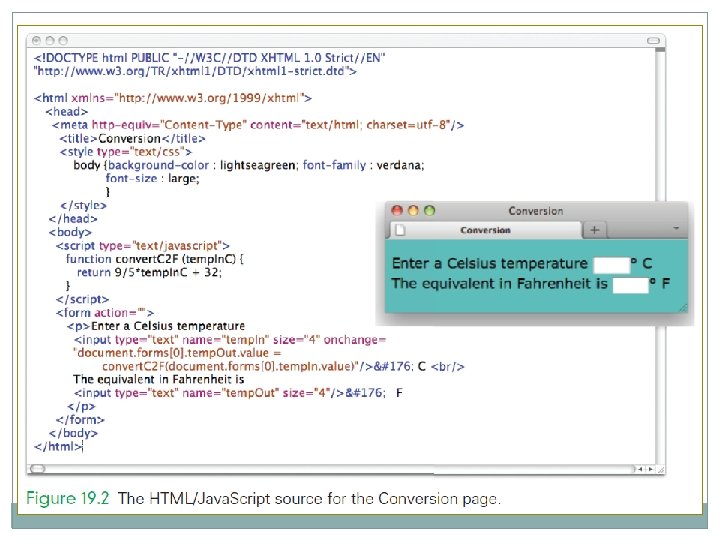
Task: Click the text "function convertC2F (tempInC) {"
Action: coord(155,259)
